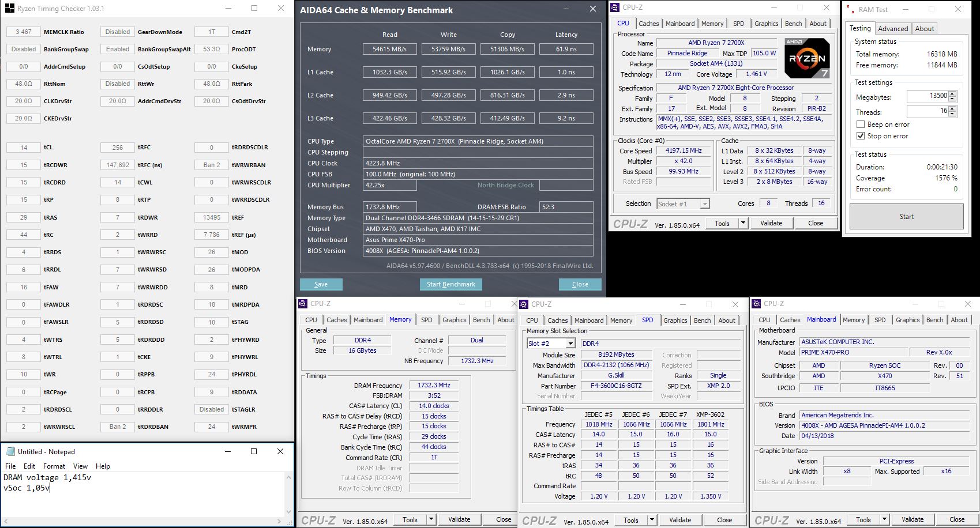Image resolution: width=980 pixels, height=528 pixels.
Task: Click the CPU-Z icon of Mainboard window
Action: [x=757, y=304]
